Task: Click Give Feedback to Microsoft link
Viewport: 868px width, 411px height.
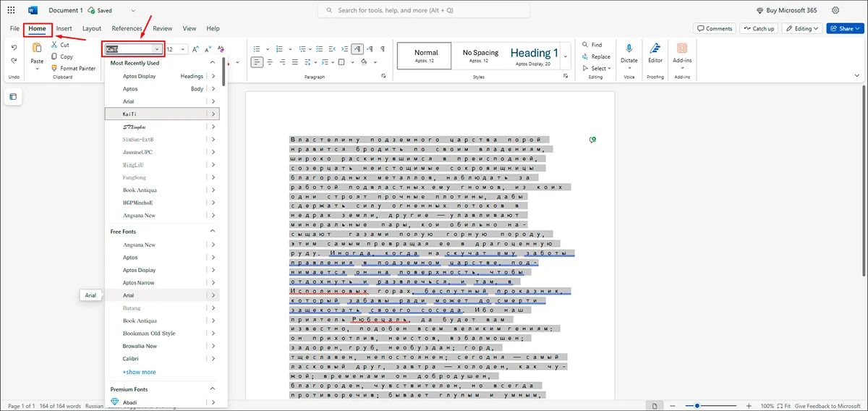Action: (827, 406)
